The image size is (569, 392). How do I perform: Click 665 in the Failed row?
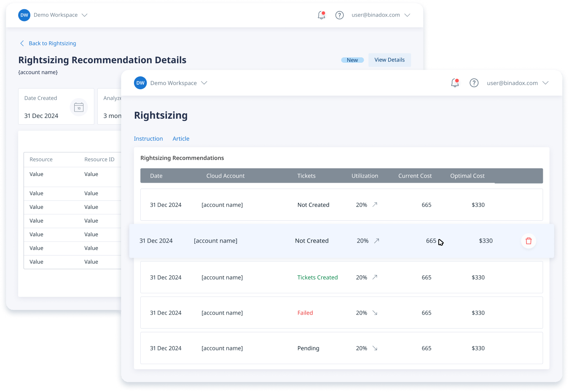pyautogui.click(x=427, y=313)
